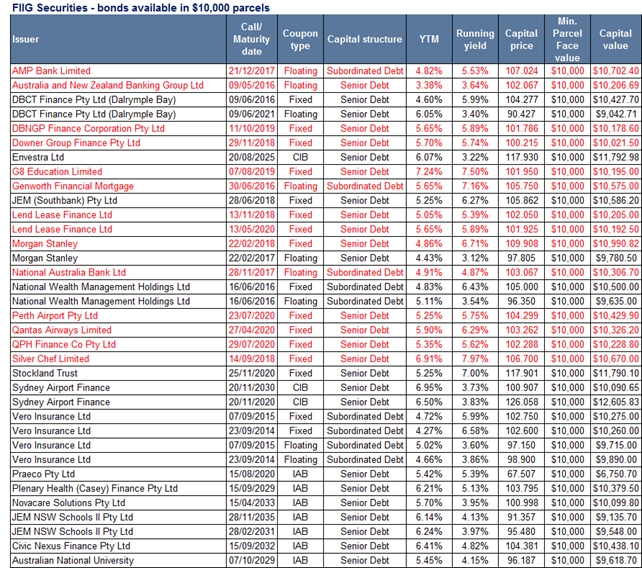Select the 20/08/2025 maturity date
Viewport: 642px width, 568px height.
(252, 157)
